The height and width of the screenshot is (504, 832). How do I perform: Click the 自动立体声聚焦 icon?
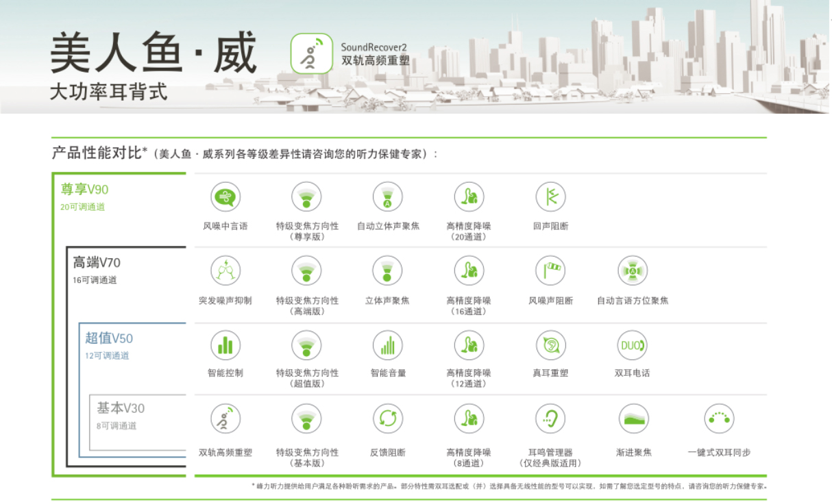click(x=388, y=197)
